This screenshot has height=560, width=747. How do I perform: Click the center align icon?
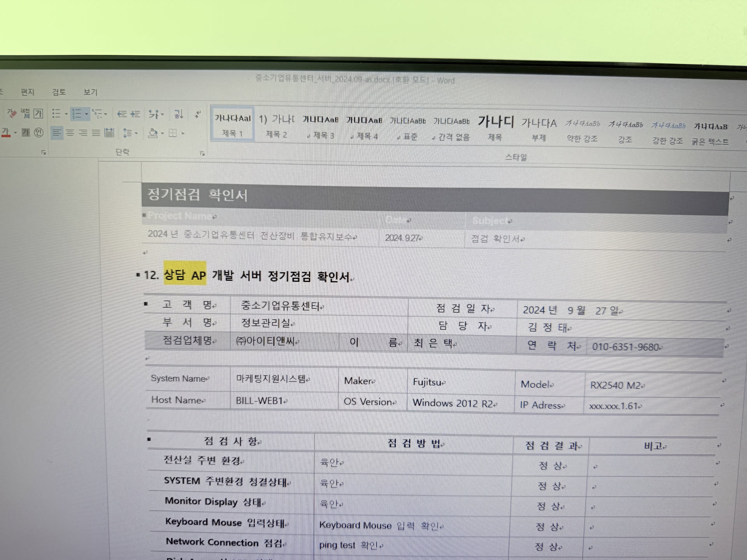click(x=70, y=133)
